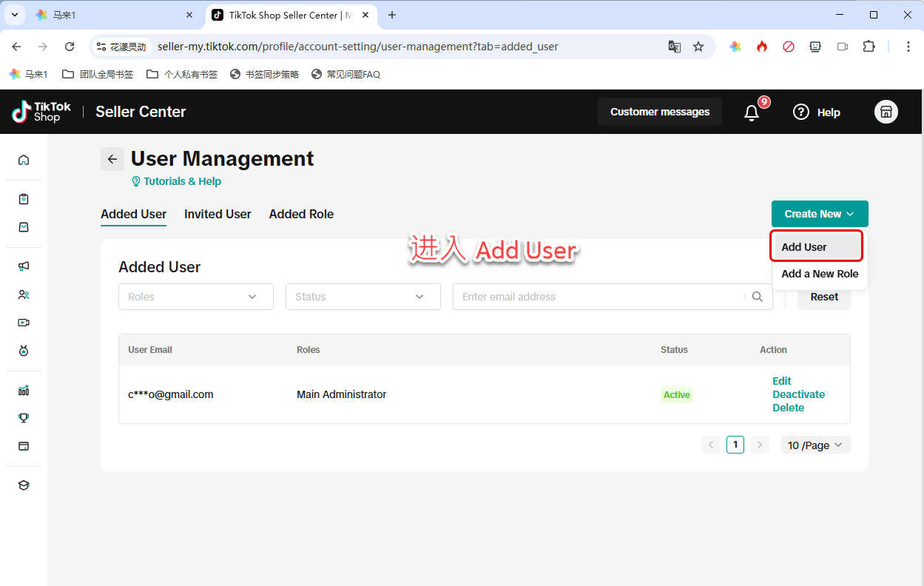The image size is (924, 586).
Task: Open Orders clipboard icon in sidebar
Action: tap(24, 199)
